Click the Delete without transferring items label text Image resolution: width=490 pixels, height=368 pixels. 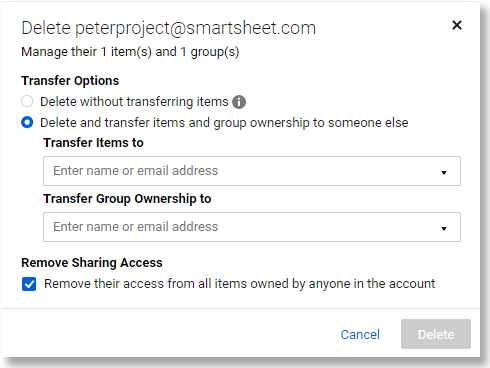point(134,102)
